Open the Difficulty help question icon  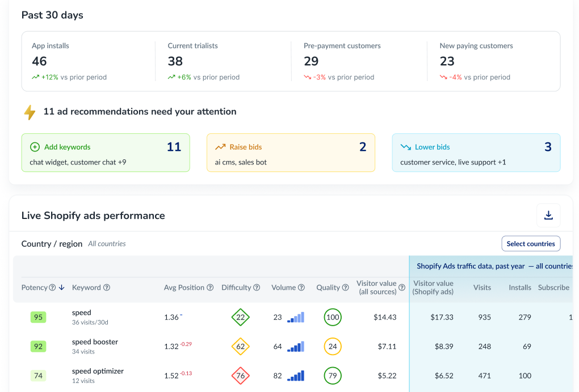tap(257, 288)
